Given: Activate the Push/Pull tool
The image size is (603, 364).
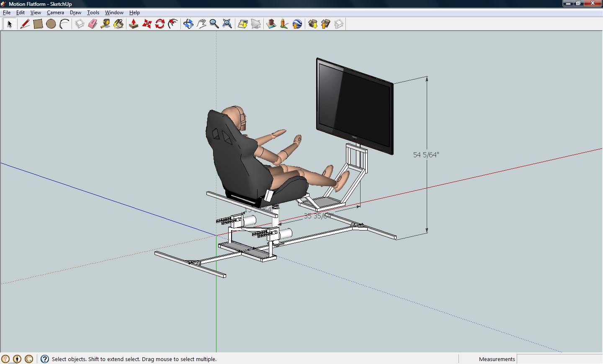Looking at the screenshot, I should pyautogui.click(x=134, y=24).
